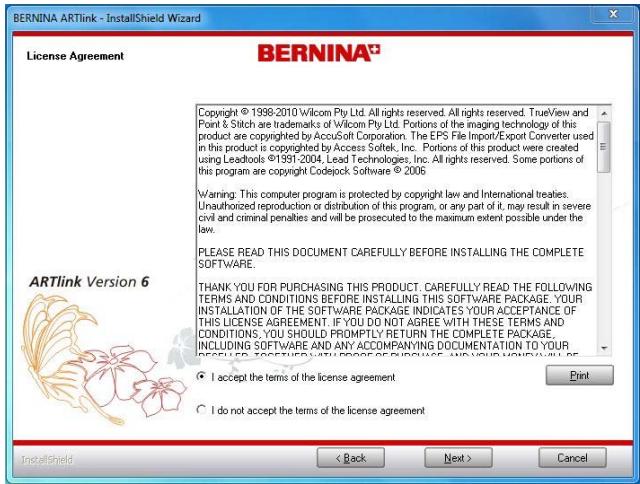The height and width of the screenshot is (484, 640).
Task: Click the BERNINA logo
Action: click(x=319, y=53)
